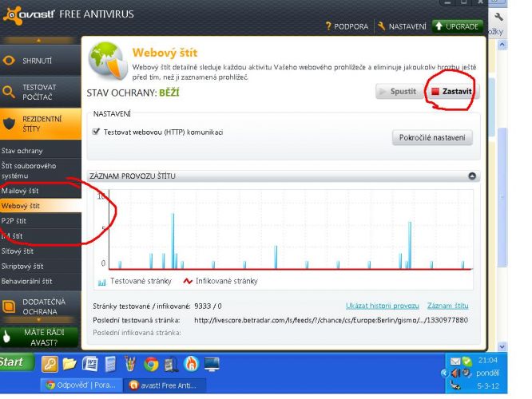Click the Windows Start button

pyautogui.click(x=17, y=362)
